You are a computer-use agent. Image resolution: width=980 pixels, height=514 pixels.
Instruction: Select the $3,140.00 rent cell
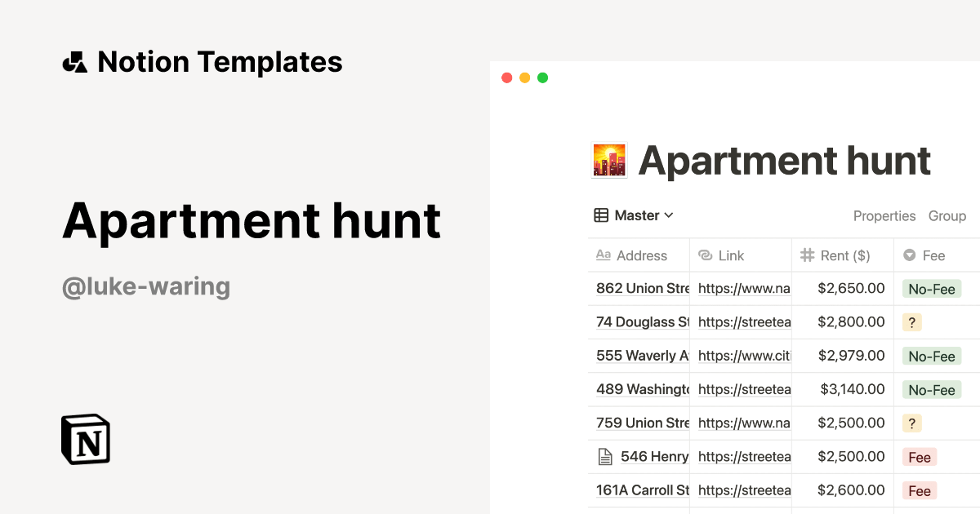853,389
